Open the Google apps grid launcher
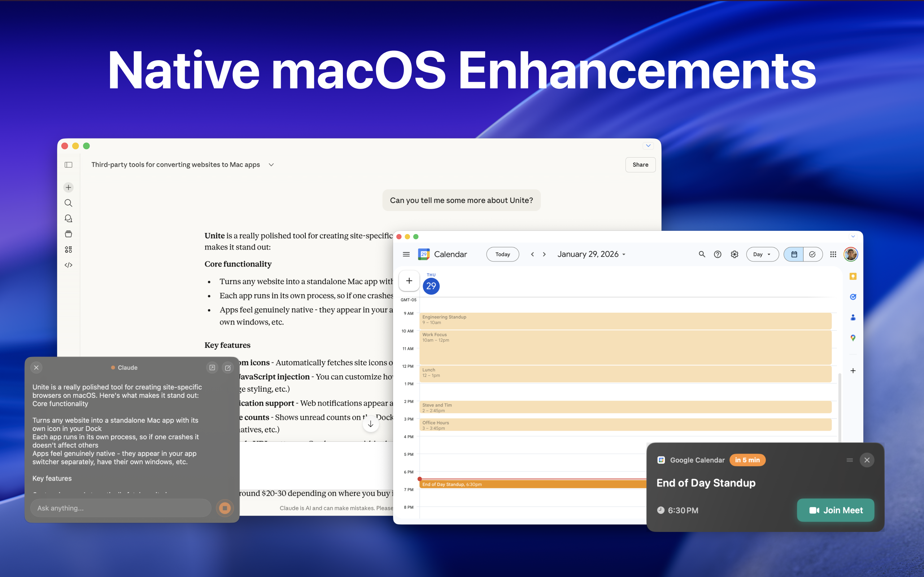This screenshot has height=577, width=924. tap(833, 254)
